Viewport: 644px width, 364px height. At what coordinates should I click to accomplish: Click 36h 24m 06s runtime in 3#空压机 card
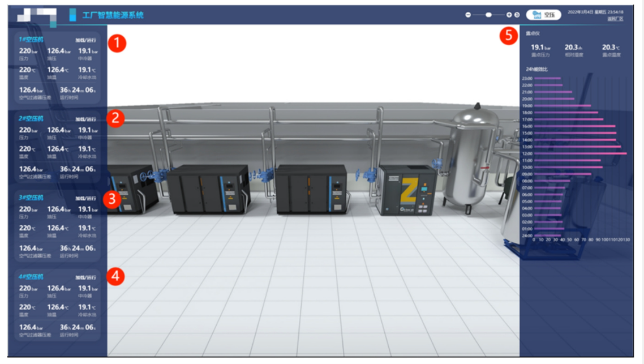[x=78, y=248]
